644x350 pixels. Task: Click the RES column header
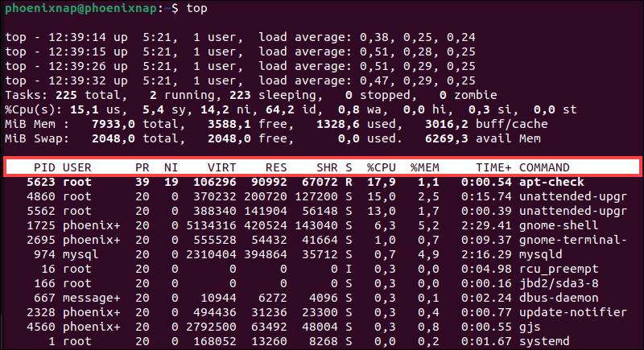tap(276, 167)
